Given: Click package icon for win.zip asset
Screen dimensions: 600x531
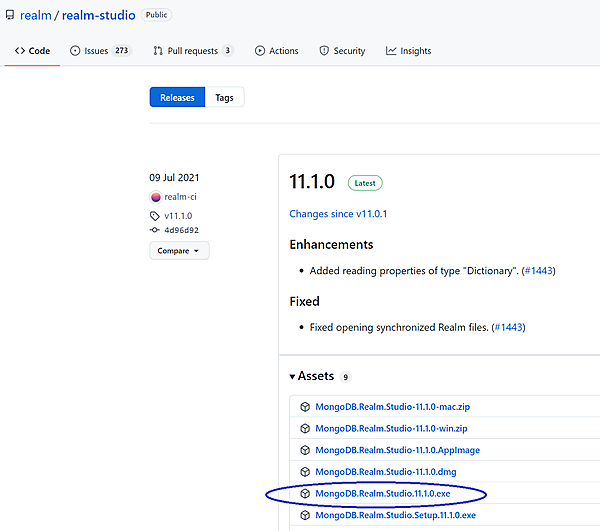Looking at the screenshot, I should coord(305,428).
